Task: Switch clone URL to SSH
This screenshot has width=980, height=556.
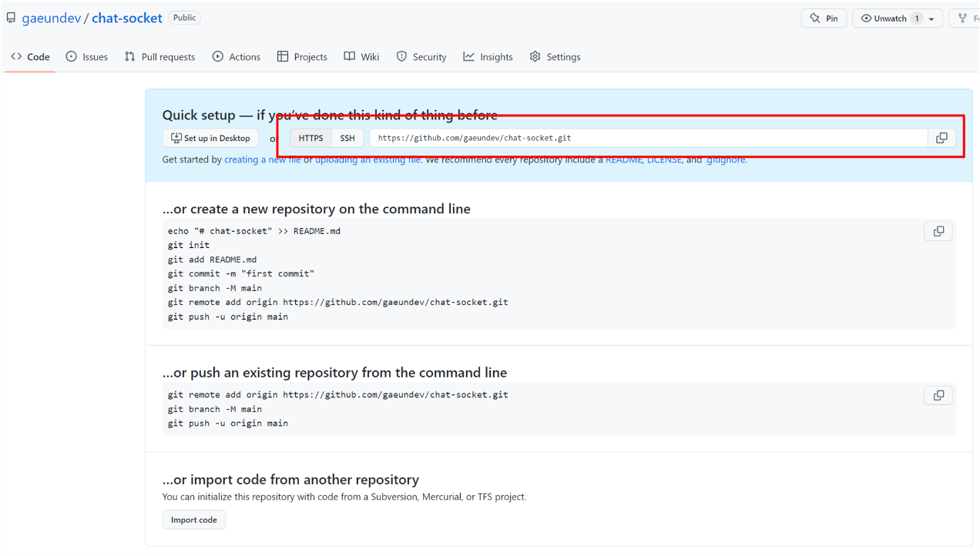Action: pos(347,138)
